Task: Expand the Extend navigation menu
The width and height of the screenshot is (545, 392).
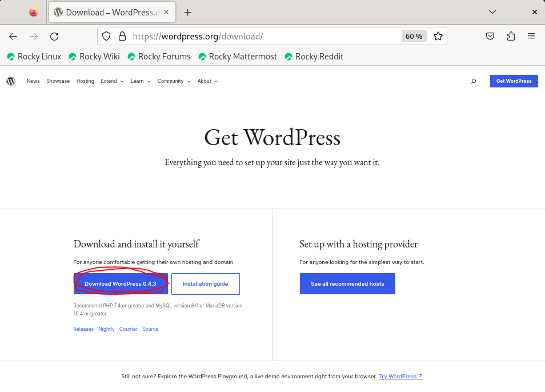Action: [x=112, y=81]
